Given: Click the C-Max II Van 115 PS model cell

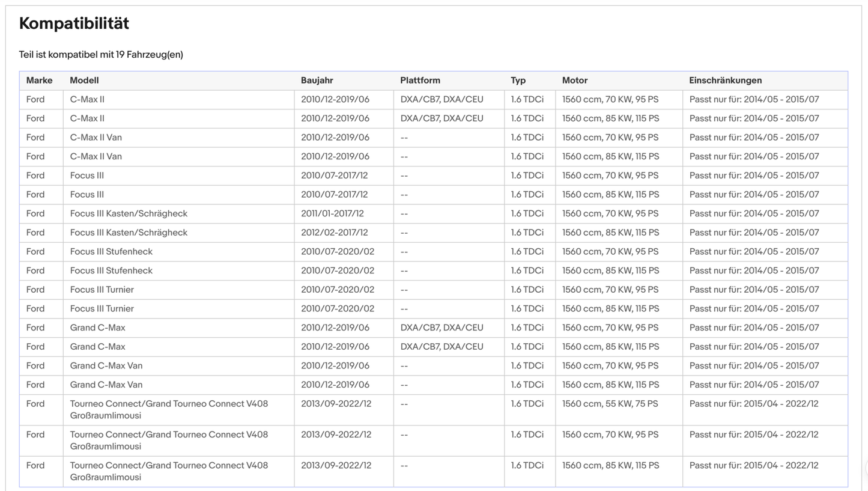Looking at the screenshot, I should (x=96, y=156).
